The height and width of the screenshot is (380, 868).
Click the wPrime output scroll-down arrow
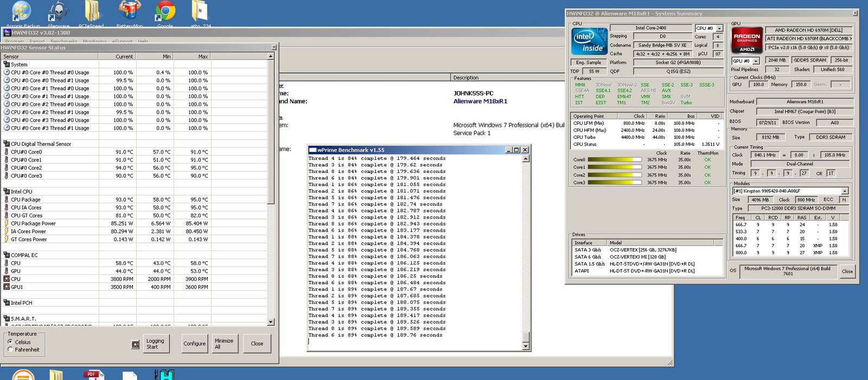525,346
